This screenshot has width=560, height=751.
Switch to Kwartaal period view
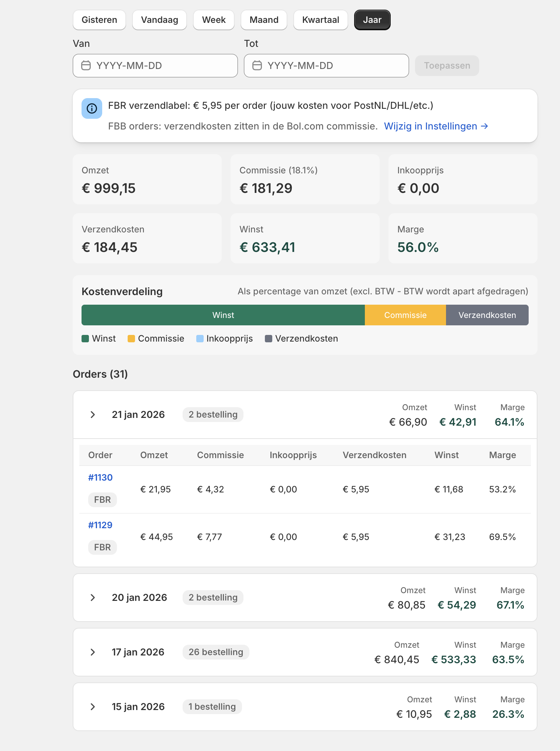321,20
